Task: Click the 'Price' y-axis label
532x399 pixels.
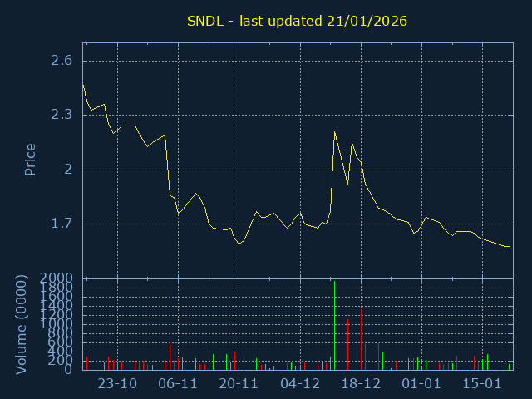Action: 30,160
